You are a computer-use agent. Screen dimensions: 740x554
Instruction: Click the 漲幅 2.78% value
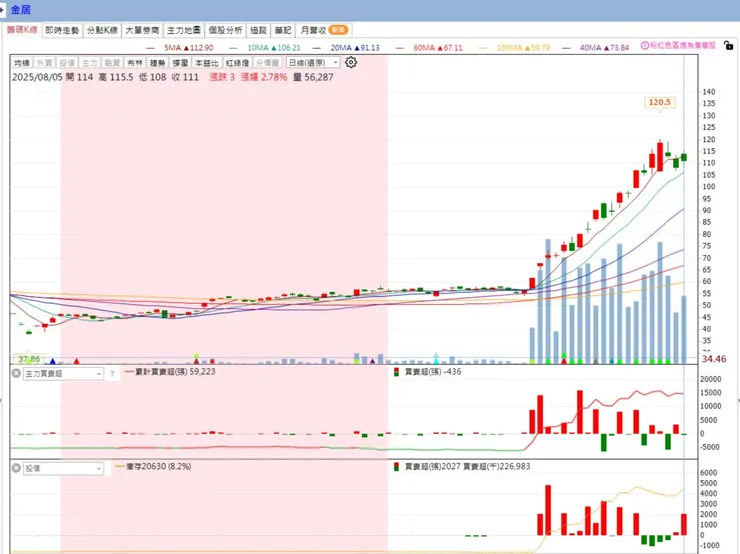point(264,77)
